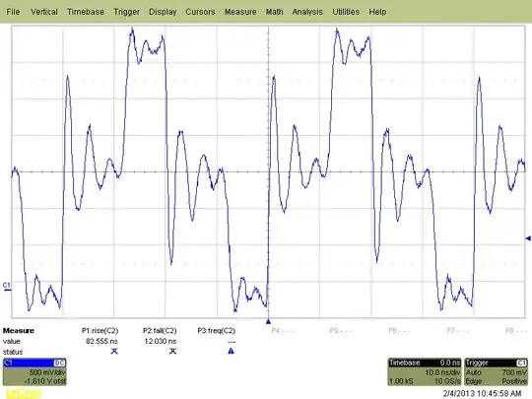The image size is (532, 399).
Task: Click the Edge trigger type readout
Action: pyautogui.click(x=474, y=381)
